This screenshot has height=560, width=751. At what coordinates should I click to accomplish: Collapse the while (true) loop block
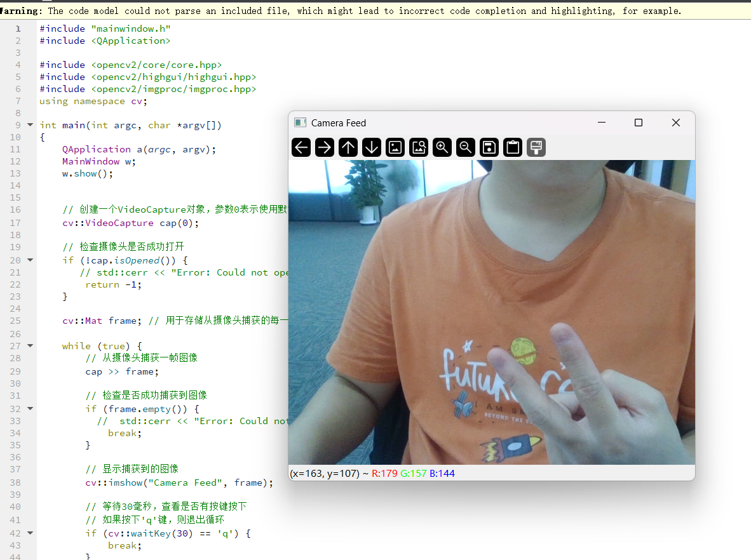click(29, 345)
